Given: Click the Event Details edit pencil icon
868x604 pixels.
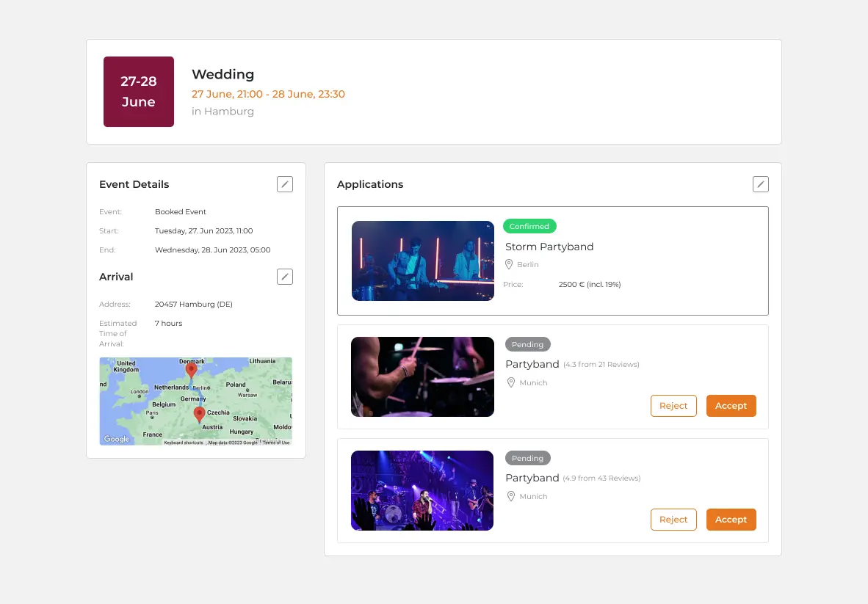Looking at the screenshot, I should tap(285, 184).
